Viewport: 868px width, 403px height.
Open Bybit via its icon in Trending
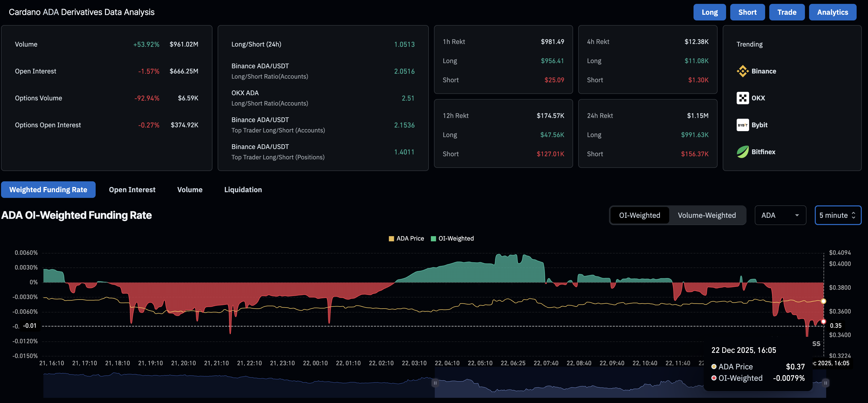coord(742,125)
